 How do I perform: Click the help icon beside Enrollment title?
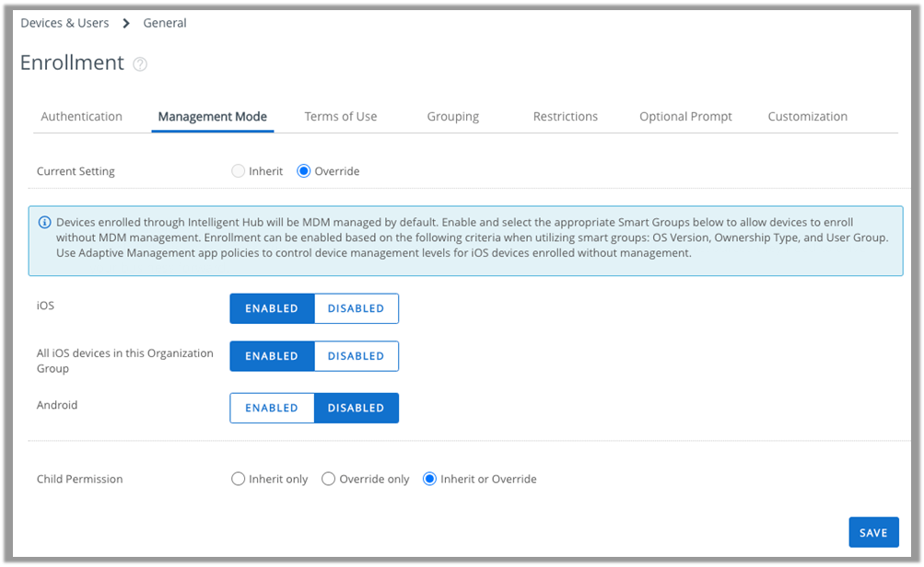click(140, 64)
